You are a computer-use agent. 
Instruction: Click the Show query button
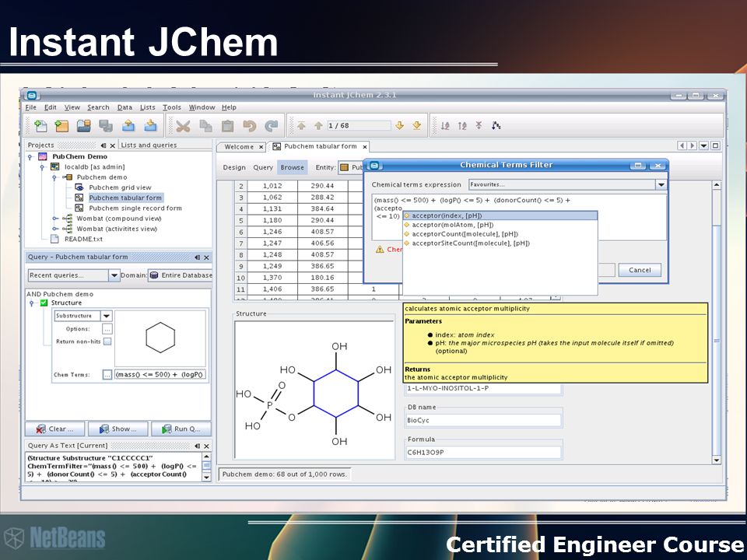117,429
